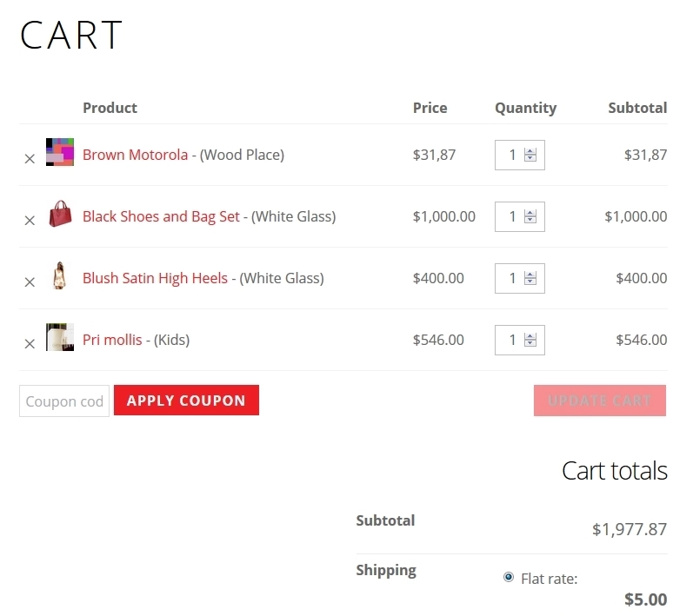
Task: Open the Pri mollis product image
Action: coord(60,337)
